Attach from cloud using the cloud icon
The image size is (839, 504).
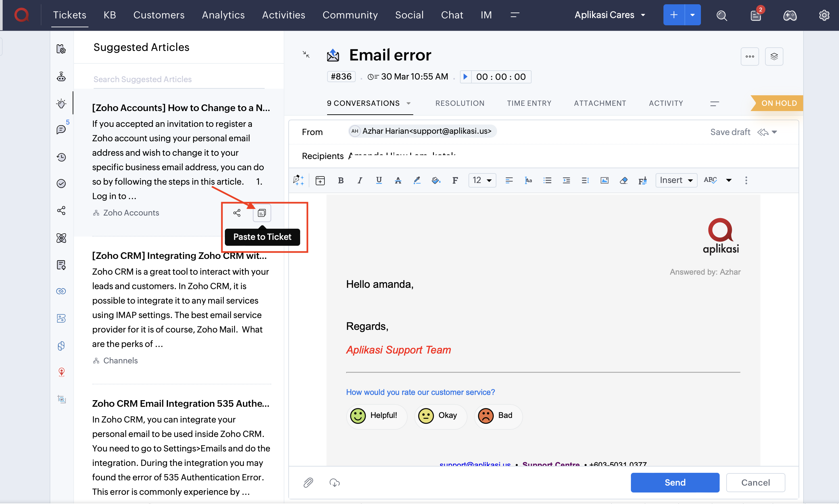point(334,483)
